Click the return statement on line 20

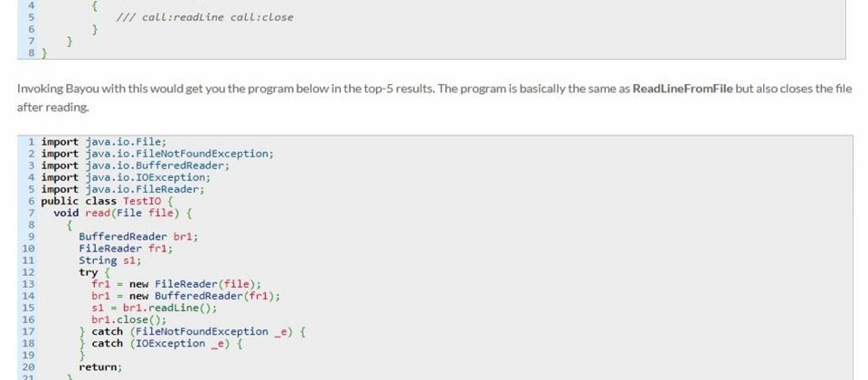point(100,366)
